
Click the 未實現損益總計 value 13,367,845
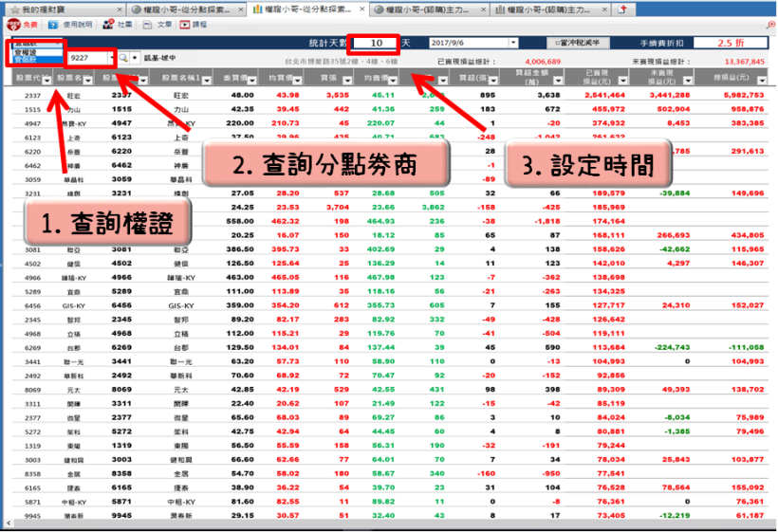point(744,62)
